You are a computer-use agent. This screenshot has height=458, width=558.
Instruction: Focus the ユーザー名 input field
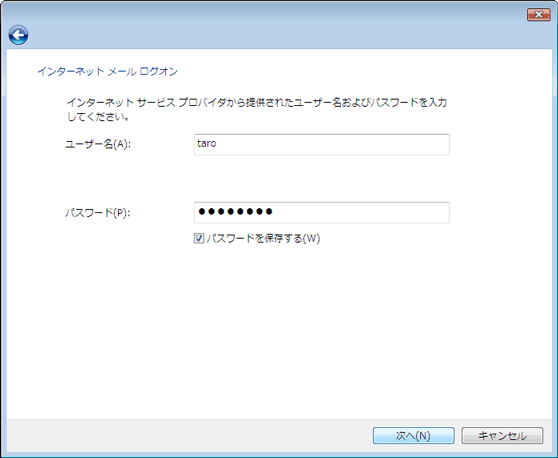(x=321, y=144)
